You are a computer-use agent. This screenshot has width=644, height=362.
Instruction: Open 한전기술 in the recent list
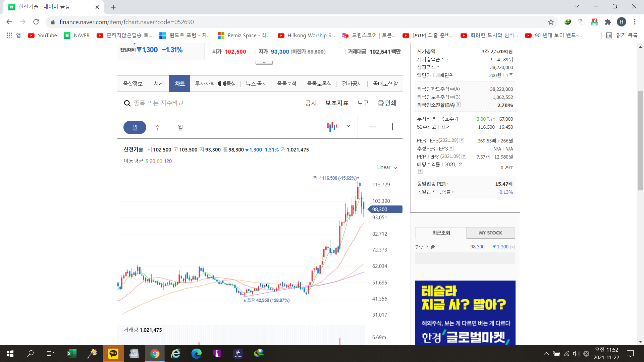pos(425,247)
